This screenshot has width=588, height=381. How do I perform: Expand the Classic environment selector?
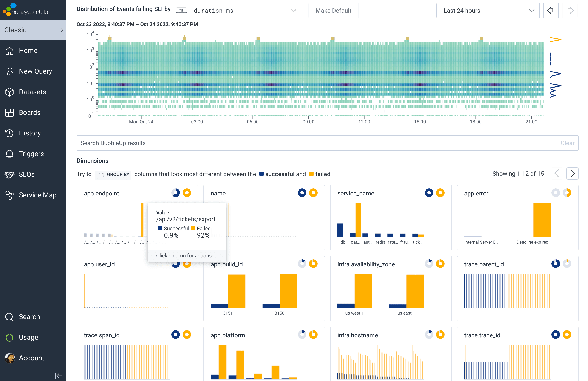pos(33,30)
